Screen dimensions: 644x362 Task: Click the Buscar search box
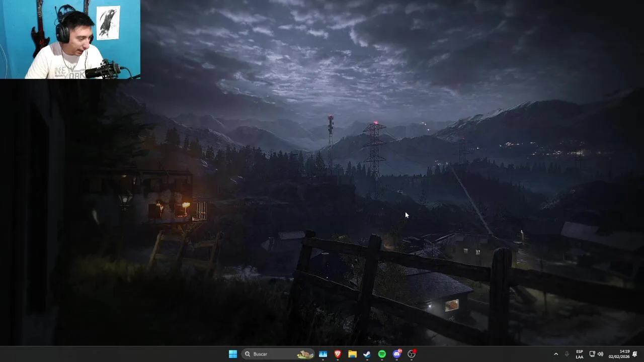tap(278, 354)
